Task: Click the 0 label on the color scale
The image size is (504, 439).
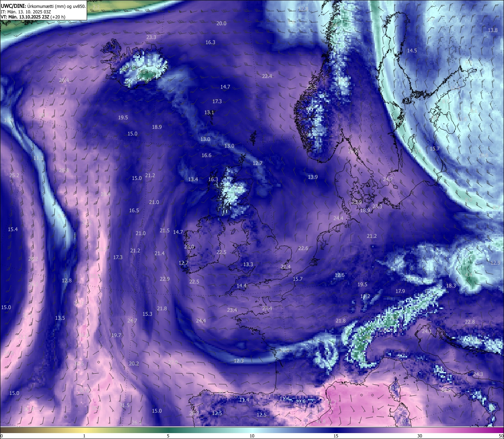Action: [x=2, y=436]
